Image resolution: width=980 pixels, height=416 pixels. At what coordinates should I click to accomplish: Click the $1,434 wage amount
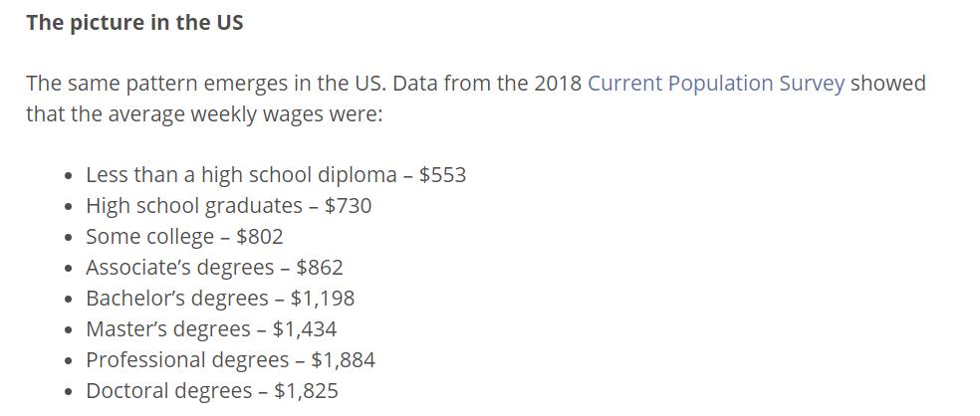tap(305, 329)
